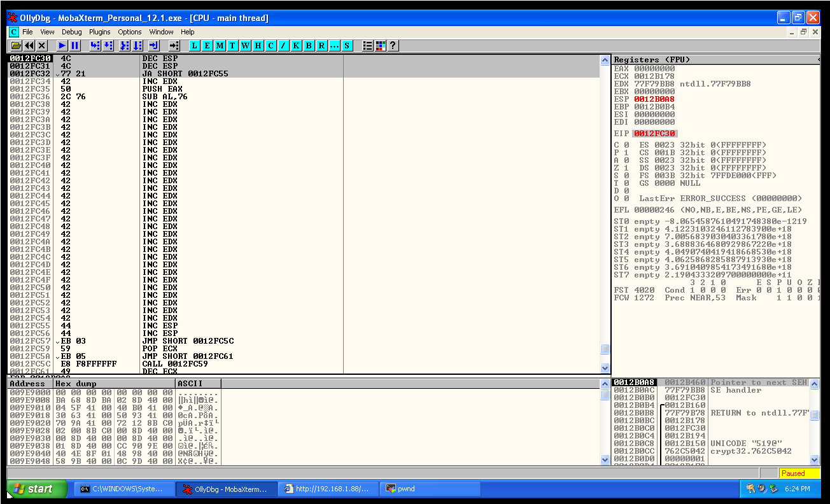Viewport: 830px width, 504px height.
Task: Click the Start button on taskbar
Action: click(37, 489)
